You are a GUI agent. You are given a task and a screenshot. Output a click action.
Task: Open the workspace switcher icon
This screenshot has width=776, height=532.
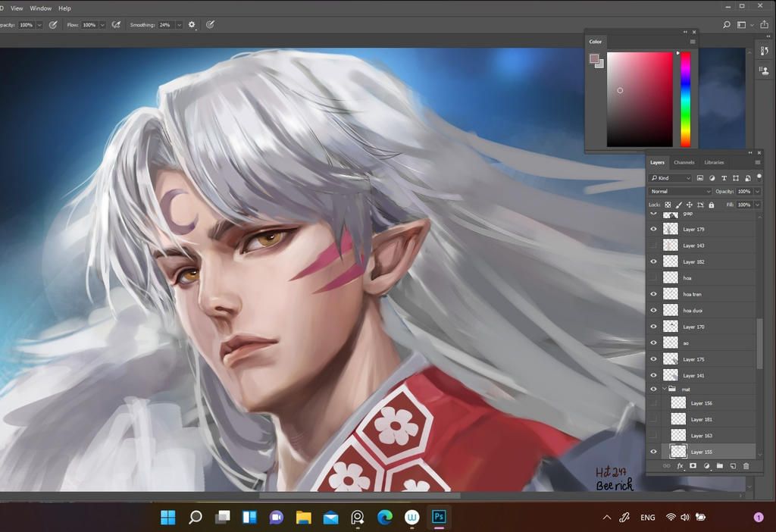741,25
